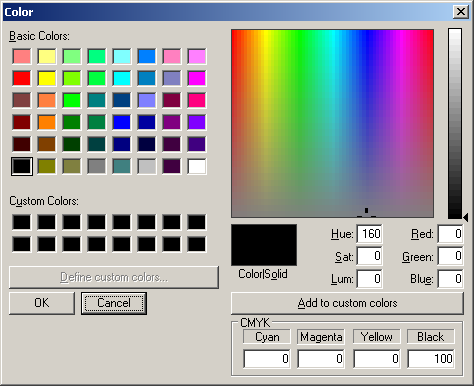This screenshot has width=474, height=386.
Task: Click the Magenta percentage input field
Action: 321,359
